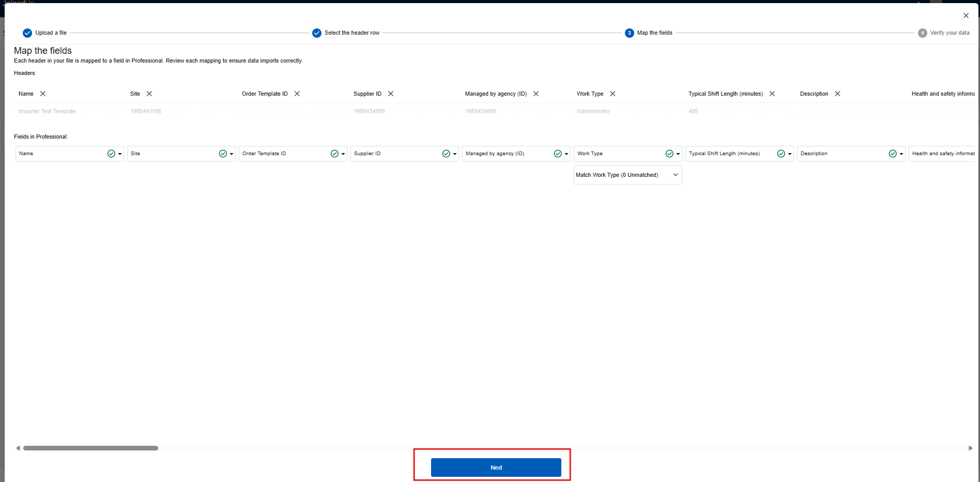The image size is (980, 482).
Task: Close the import dialog
Action: [x=966, y=16]
